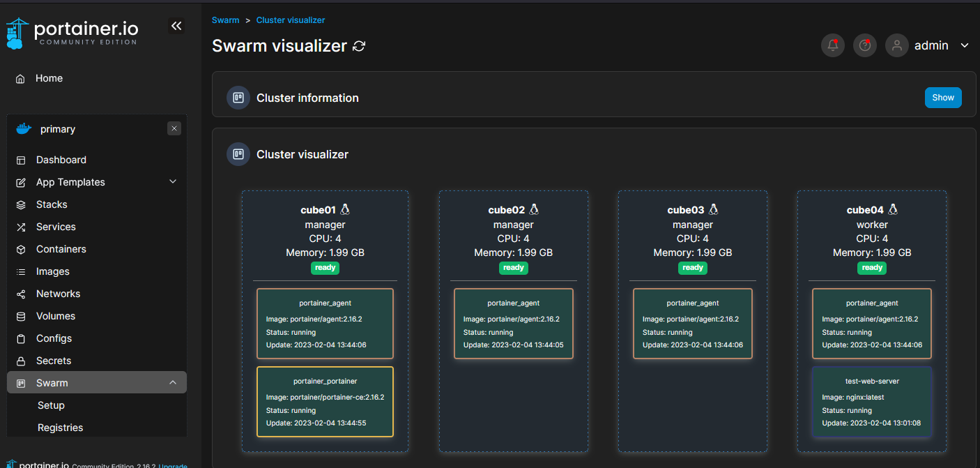Click 'Image: portainer/portainer-ce:2.16.2' text
Viewport: 980px width, 468px height.
(x=325, y=398)
